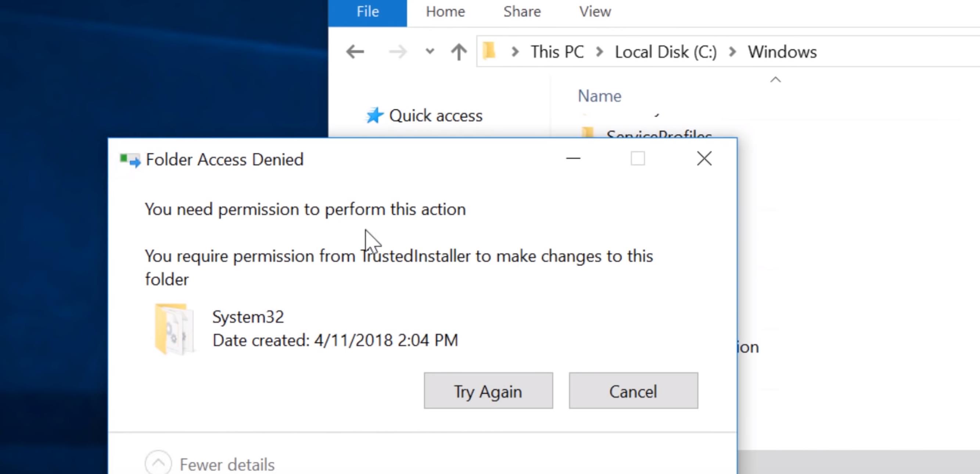
Task: Click the Folder Access Denied dialog icon
Action: [x=129, y=159]
